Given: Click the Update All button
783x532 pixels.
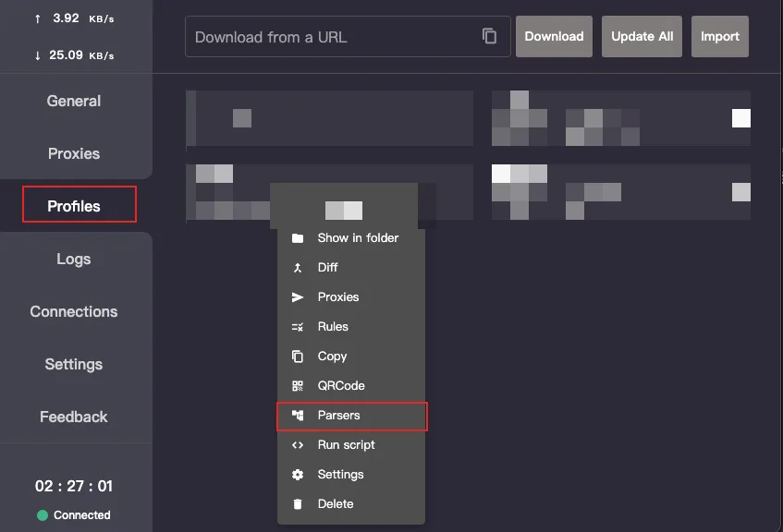Looking at the screenshot, I should (642, 36).
